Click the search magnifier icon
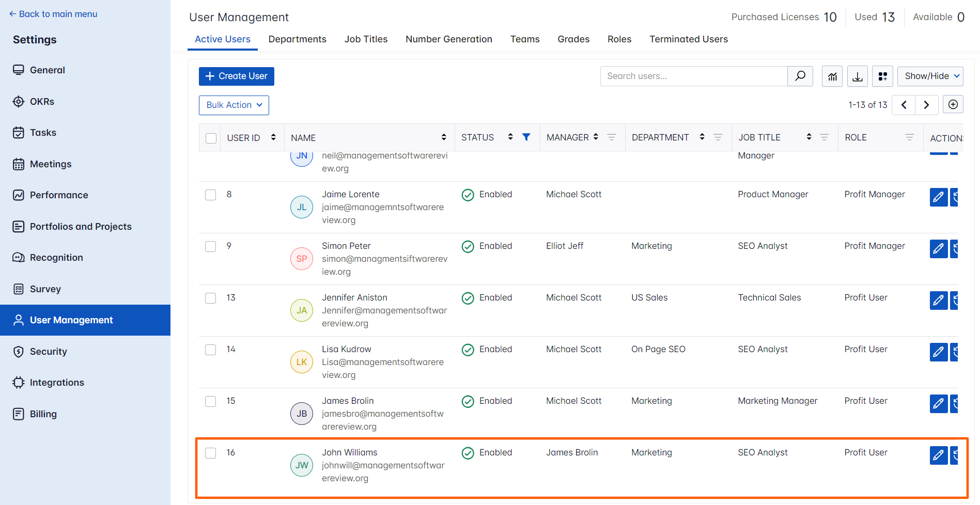Screen dimensions: 980x505 click(800, 76)
